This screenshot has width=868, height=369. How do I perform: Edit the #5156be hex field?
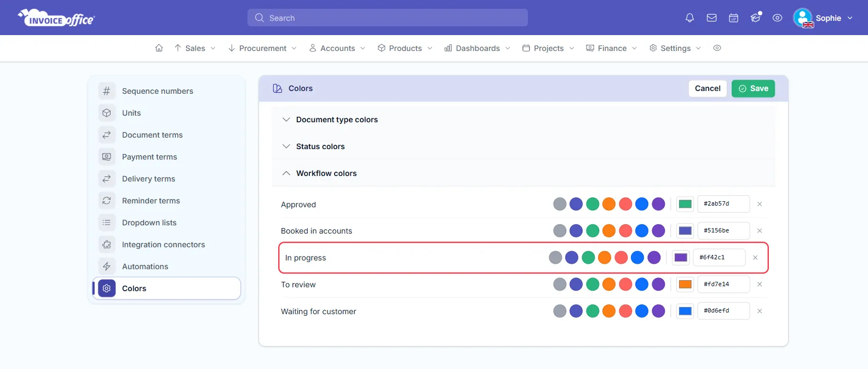(x=723, y=231)
